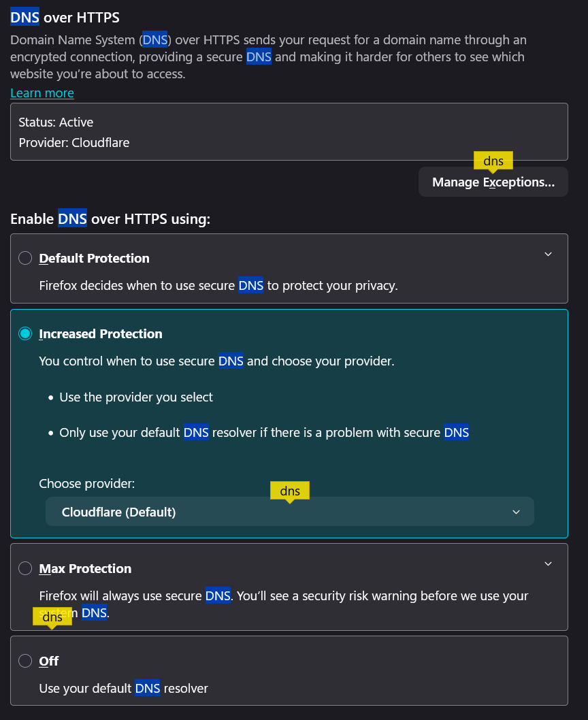Click the Status: Active text
Image resolution: width=588 pixels, height=720 pixels.
[x=56, y=122]
